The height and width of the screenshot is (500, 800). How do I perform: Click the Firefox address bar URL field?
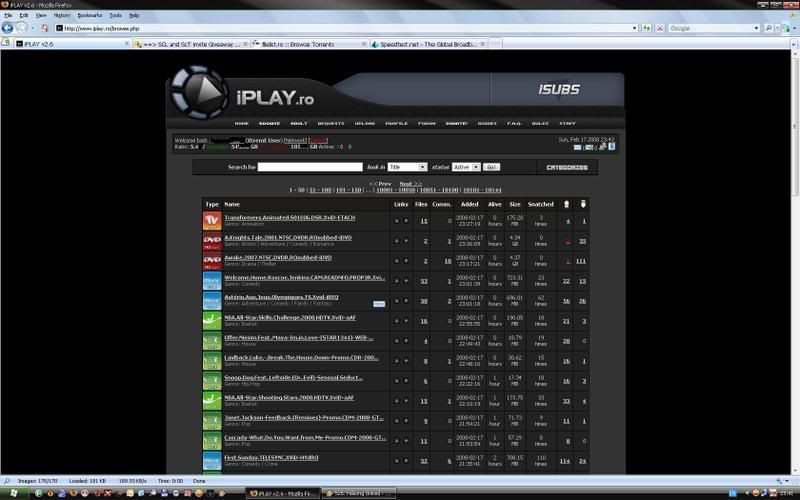(345, 28)
